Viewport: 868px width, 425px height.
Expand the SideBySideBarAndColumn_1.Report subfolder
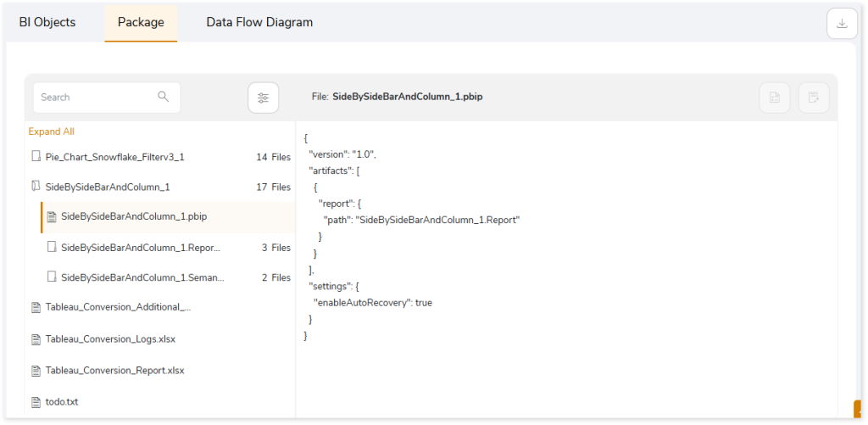[x=169, y=248]
